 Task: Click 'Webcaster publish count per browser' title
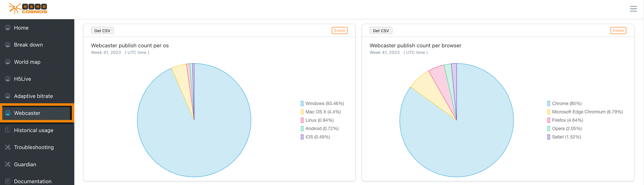[415, 46]
